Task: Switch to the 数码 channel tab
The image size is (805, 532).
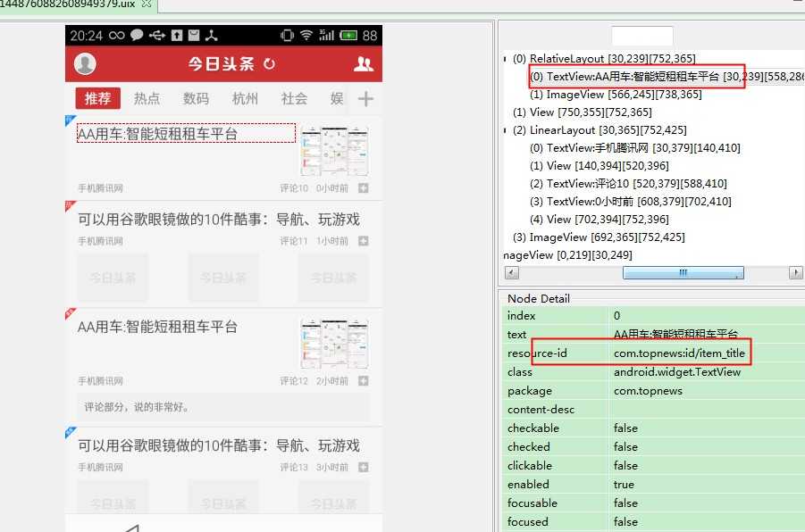Action: pos(197,98)
